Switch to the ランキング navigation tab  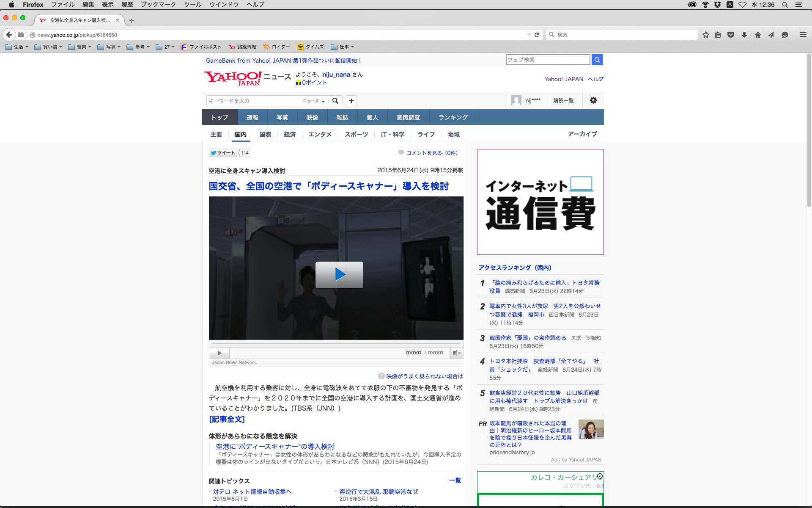(x=453, y=117)
